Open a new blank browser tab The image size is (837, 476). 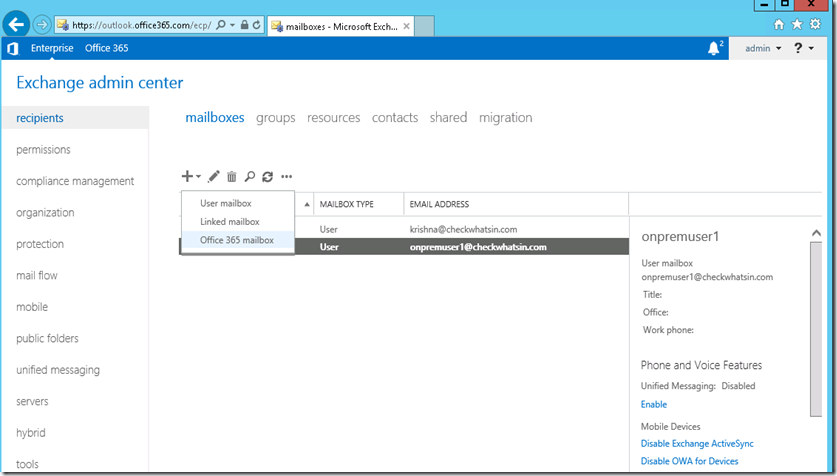pos(424,26)
